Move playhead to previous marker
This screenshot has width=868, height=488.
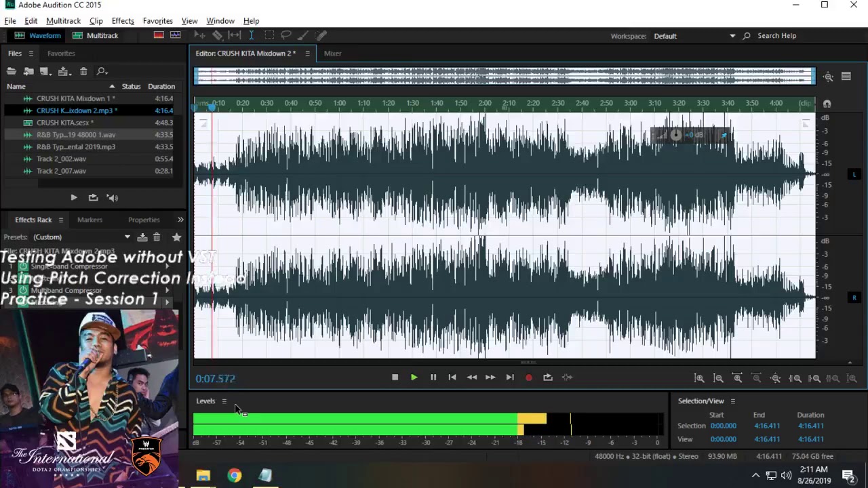(452, 378)
